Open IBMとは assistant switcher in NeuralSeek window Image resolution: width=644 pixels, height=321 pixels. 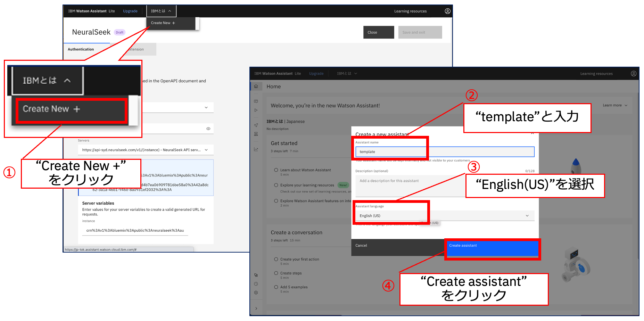pos(162,11)
